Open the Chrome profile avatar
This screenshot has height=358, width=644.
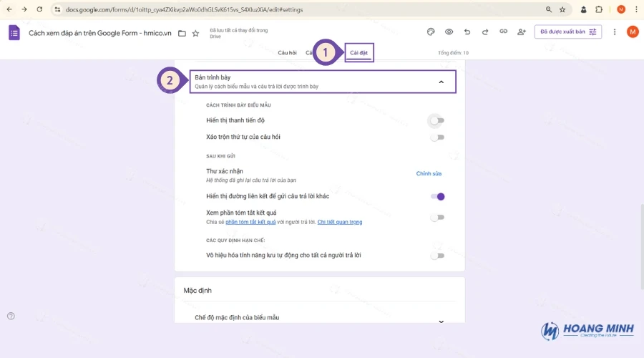(621, 9)
